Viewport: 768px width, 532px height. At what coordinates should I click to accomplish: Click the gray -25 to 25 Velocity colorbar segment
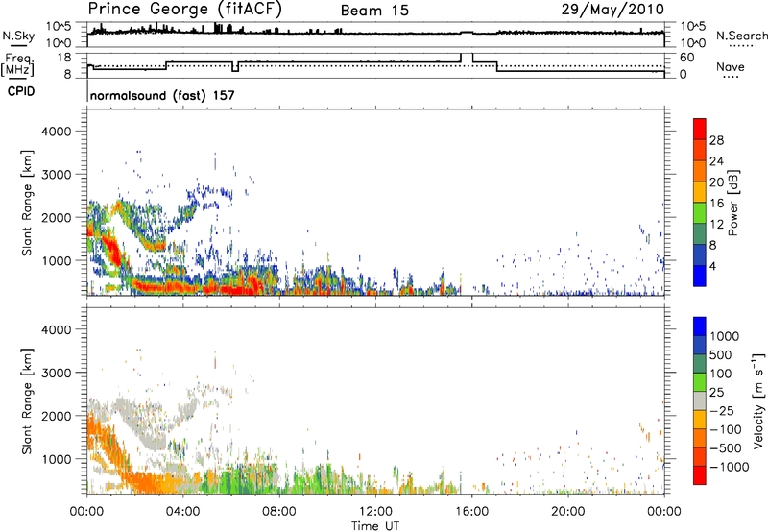[700, 400]
